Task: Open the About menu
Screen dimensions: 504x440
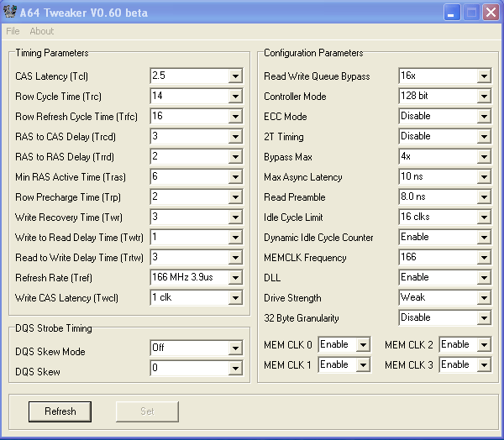Action: click(41, 31)
